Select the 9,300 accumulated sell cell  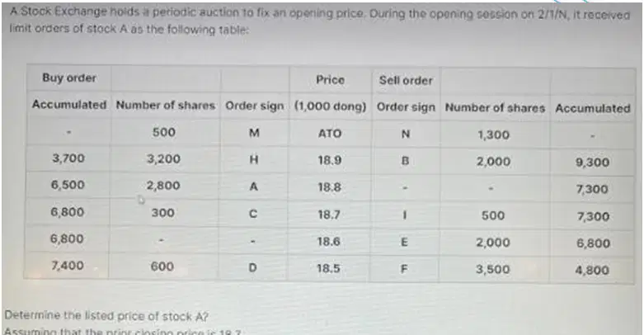[592, 163]
